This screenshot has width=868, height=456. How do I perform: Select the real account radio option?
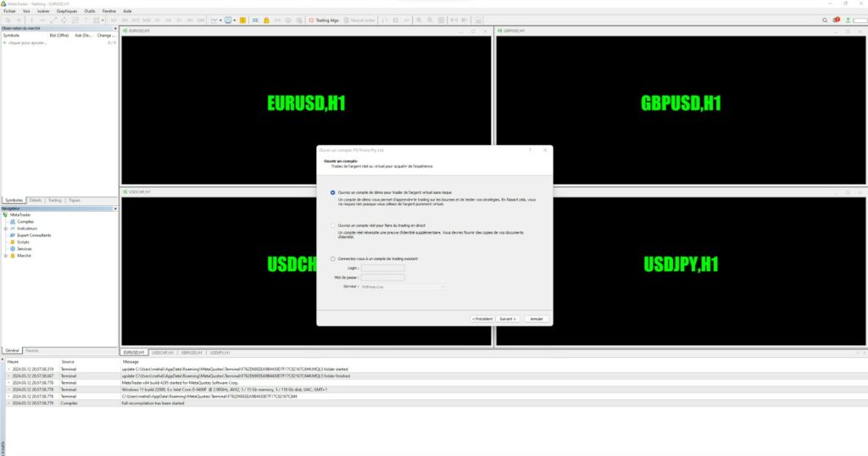tap(333, 225)
